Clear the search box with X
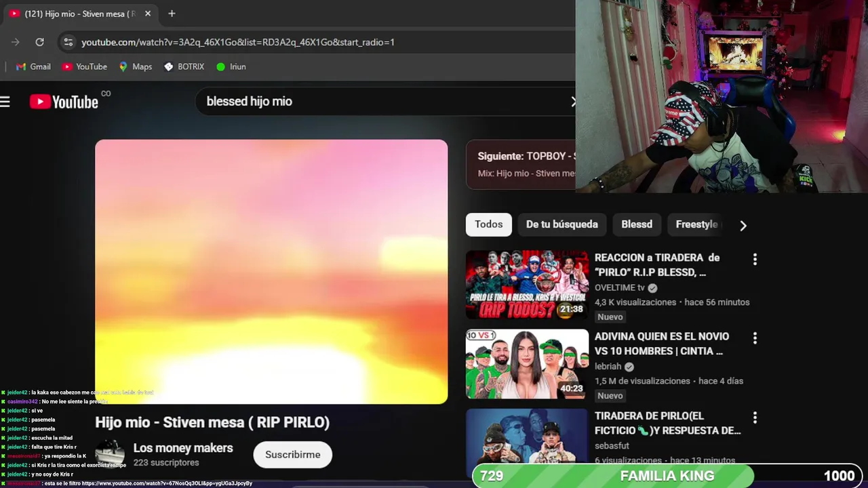The height and width of the screenshot is (488, 868). (x=573, y=102)
